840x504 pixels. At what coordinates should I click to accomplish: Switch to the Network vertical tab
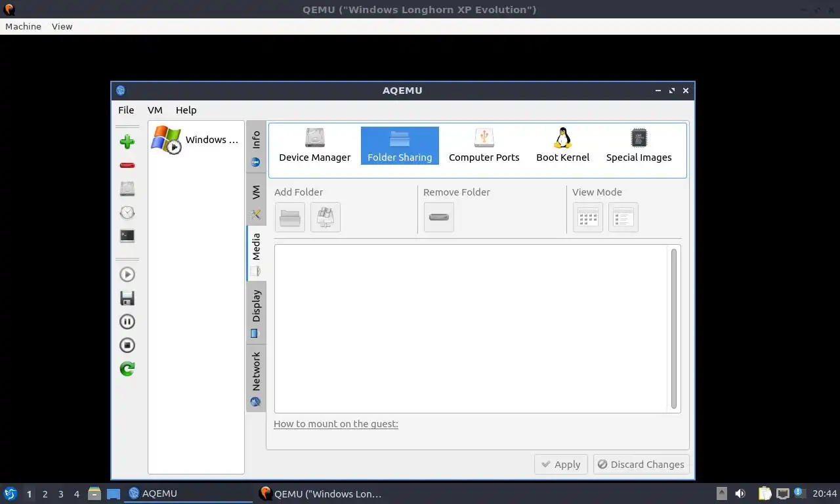click(256, 378)
